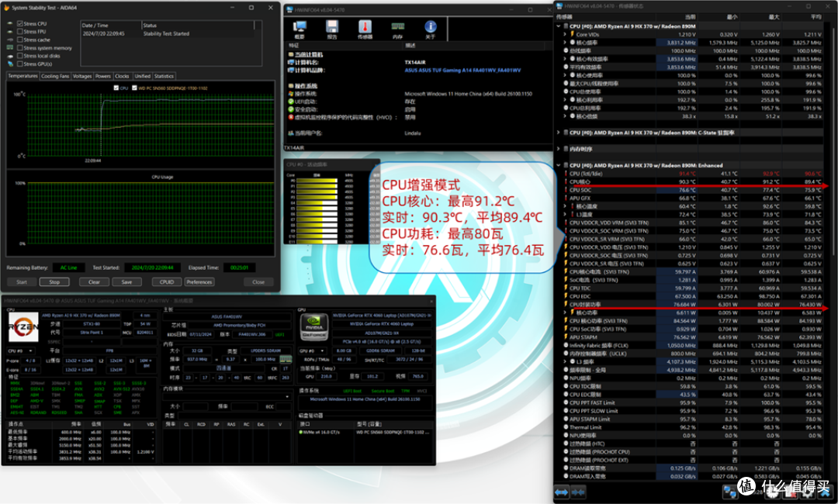
Task: Click the CPU chip icon beside Stress CPU
Action: click(x=9, y=23)
